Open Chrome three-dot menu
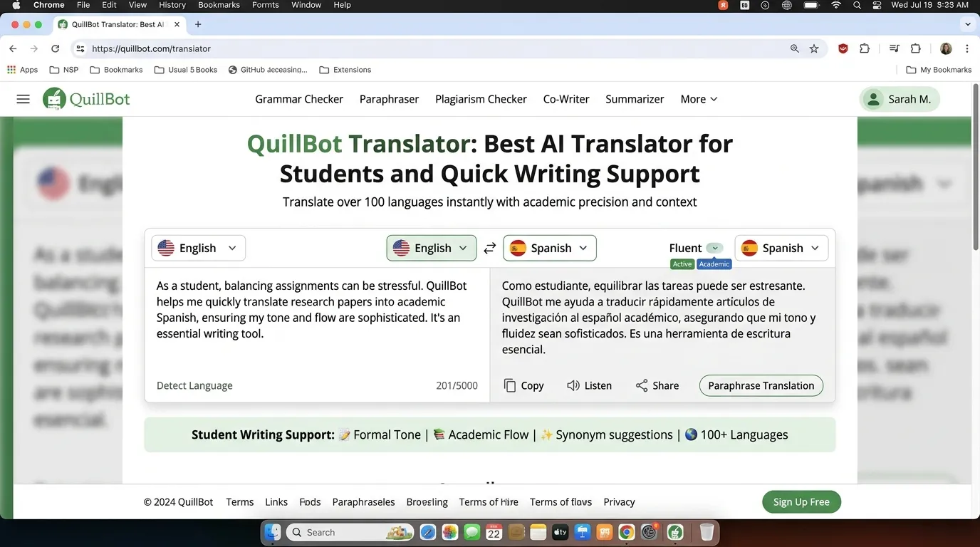The height and width of the screenshot is (547, 980). point(967,48)
